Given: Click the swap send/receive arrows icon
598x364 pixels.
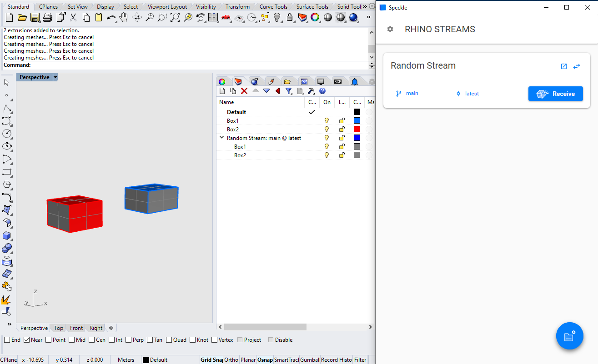Looking at the screenshot, I should (x=577, y=66).
